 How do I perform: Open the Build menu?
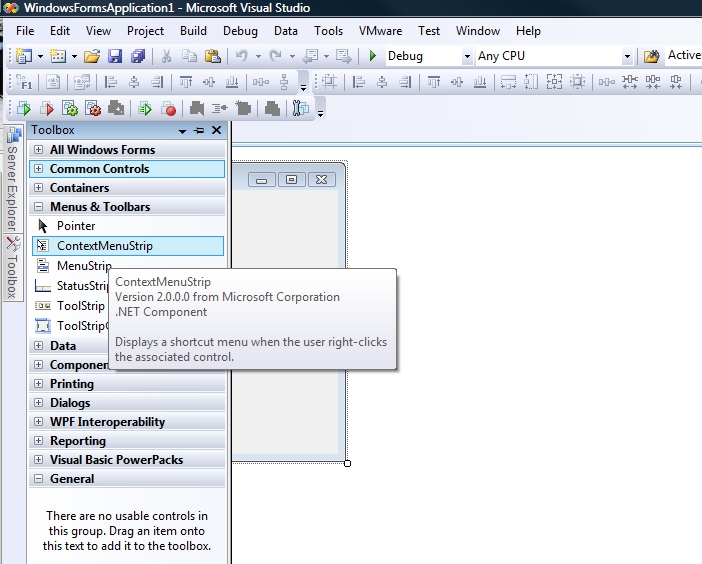[x=193, y=31]
